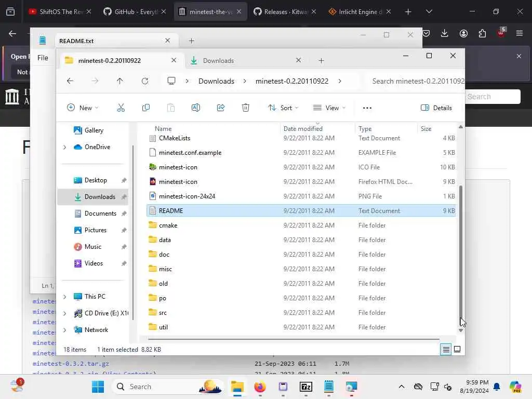Viewport: 532px width, 399px height.
Task: Add a new tab in Notepad
Action: tap(191, 41)
